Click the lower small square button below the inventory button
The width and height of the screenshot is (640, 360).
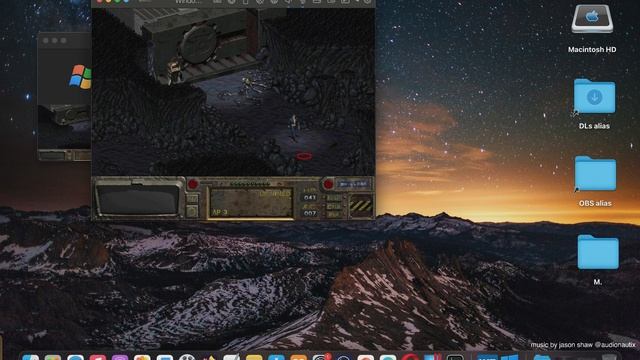192,211
